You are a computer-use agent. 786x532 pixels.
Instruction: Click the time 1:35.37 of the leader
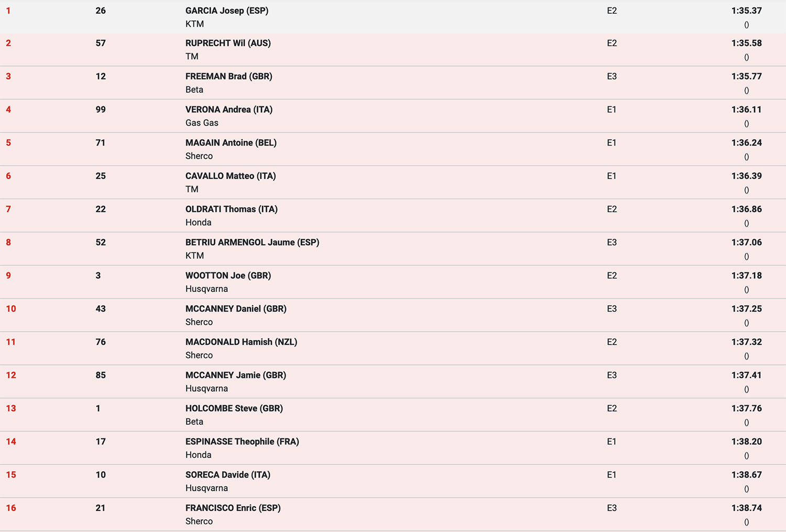tap(746, 10)
